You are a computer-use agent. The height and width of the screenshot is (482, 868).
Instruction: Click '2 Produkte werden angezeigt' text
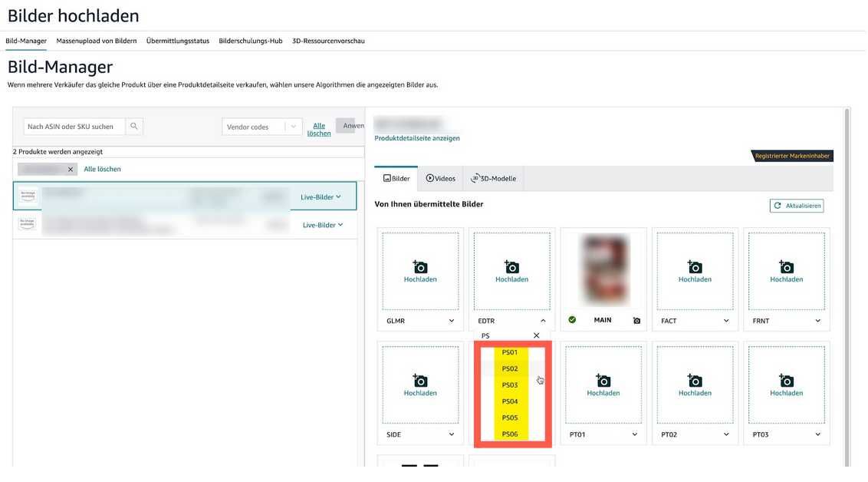tap(58, 152)
